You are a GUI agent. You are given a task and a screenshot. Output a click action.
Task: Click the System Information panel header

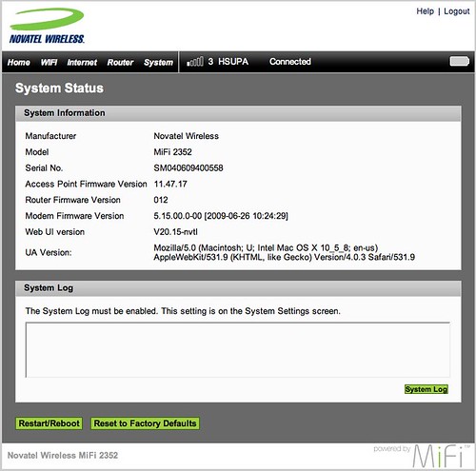tap(238, 113)
